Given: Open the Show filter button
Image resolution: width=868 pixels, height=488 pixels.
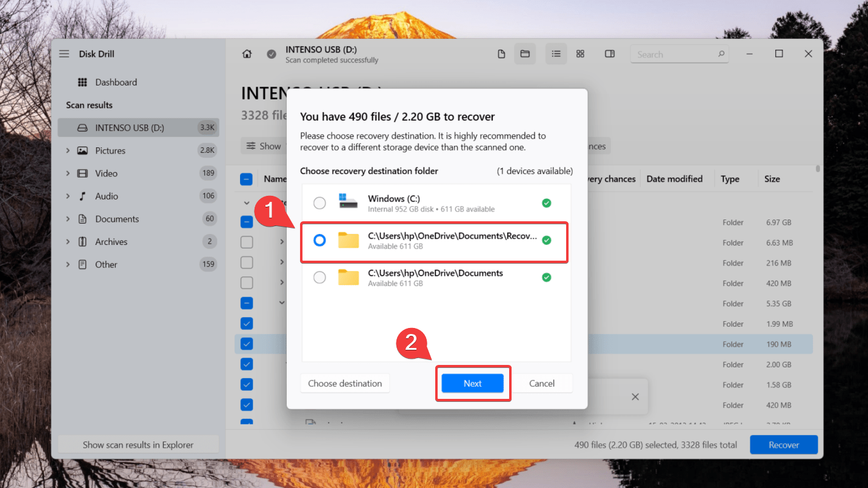Looking at the screenshot, I should click(263, 146).
